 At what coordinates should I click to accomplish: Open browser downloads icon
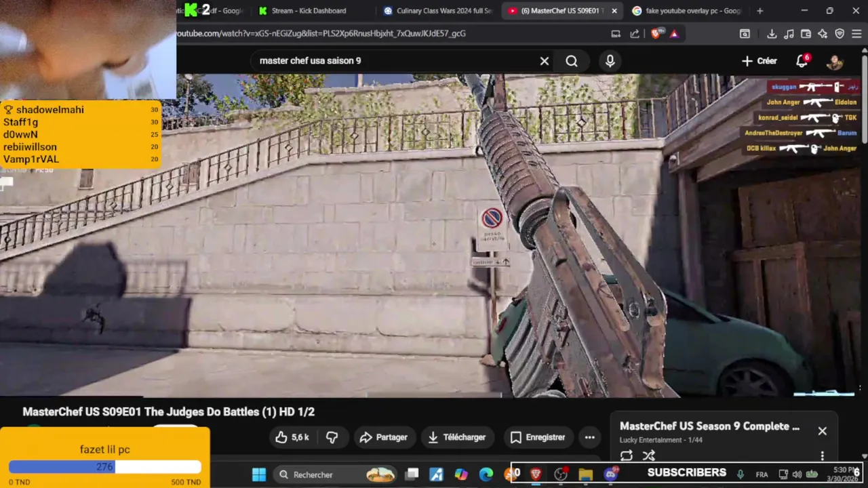(772, 33)
